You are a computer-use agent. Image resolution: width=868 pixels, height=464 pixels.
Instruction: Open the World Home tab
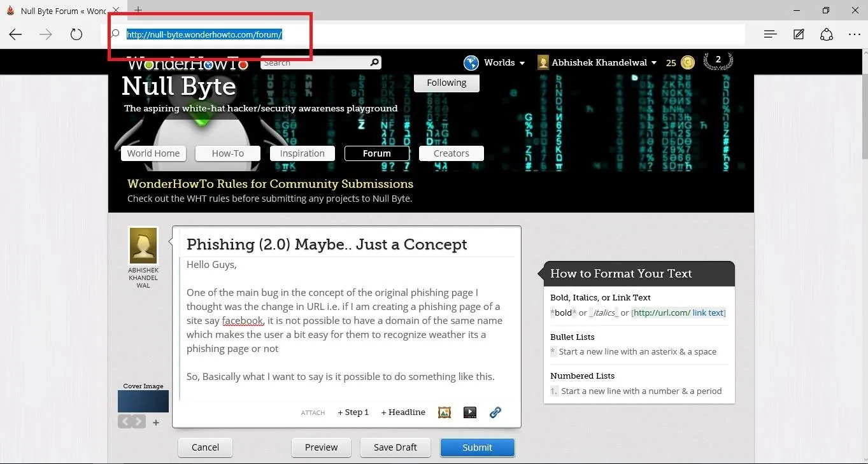coord(153,153)
